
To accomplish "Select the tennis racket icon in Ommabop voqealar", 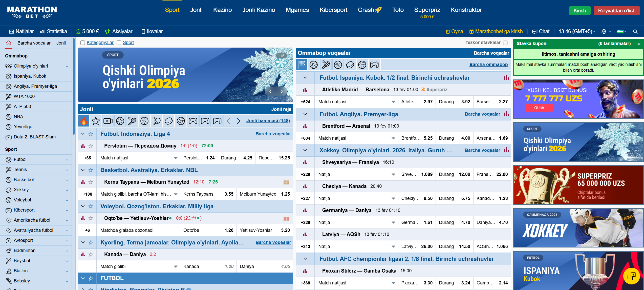I will [x=326, y=65].
